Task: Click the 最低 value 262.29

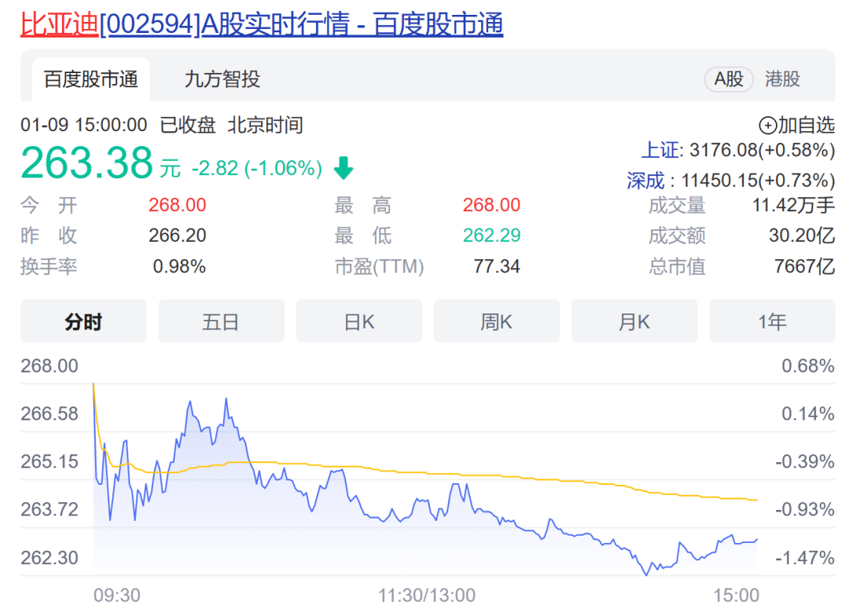Action: coord(491,236)
